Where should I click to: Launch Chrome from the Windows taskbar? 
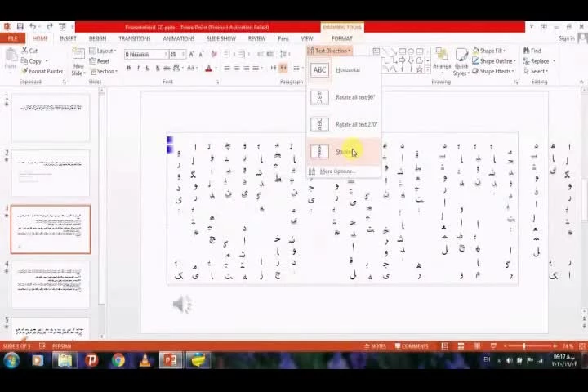pyautogui.click(x=118, y=360)
